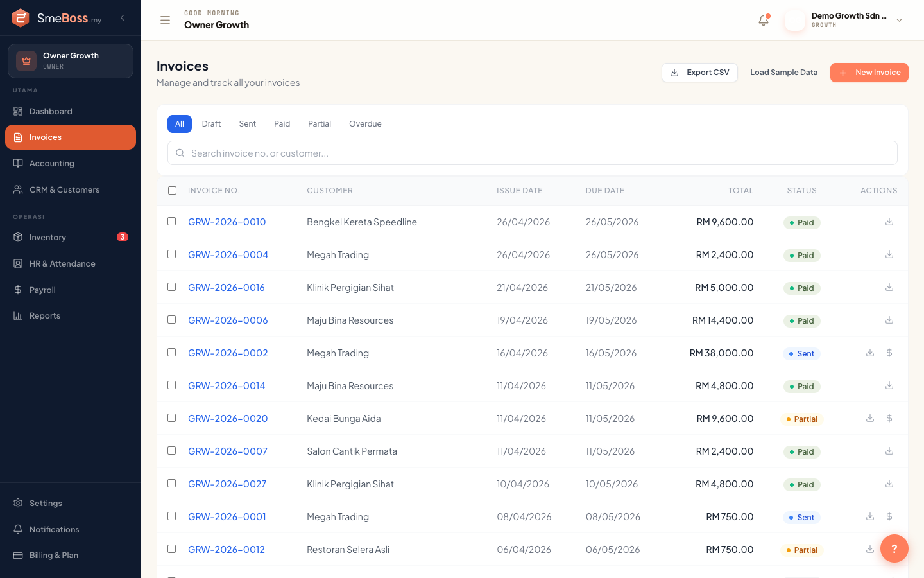Record payment for invoice GRW-2026-0020
Screen dimensions: 924x578
click(889, 419)
